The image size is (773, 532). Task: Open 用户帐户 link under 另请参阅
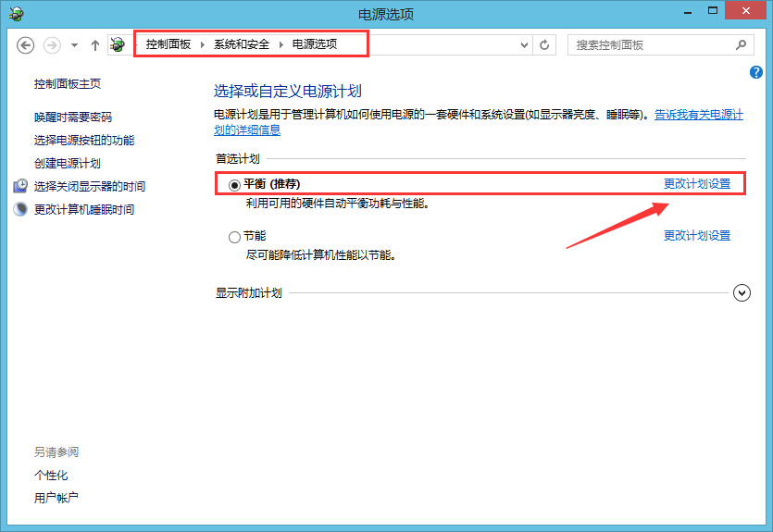tap(56, 499)
